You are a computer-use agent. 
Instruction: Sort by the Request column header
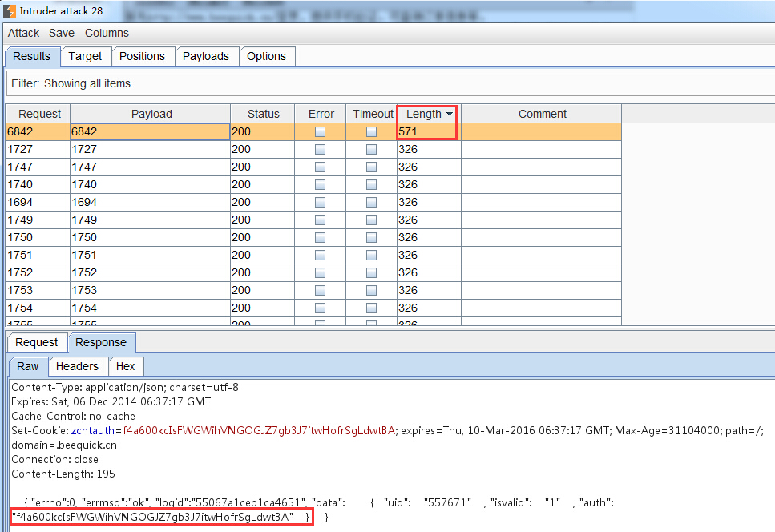tap(38, 114)
